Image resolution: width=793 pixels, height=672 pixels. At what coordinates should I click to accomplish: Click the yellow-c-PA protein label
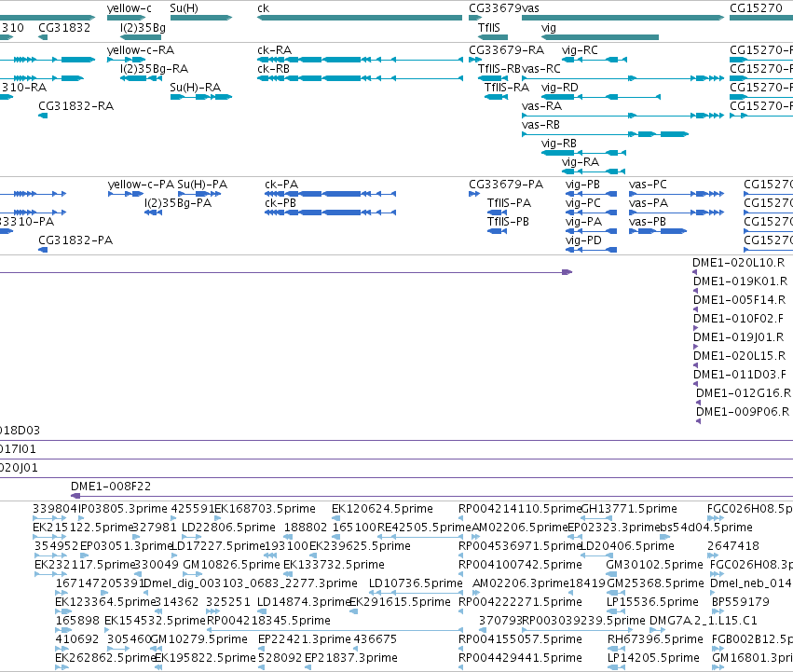(x=141, y=185)
